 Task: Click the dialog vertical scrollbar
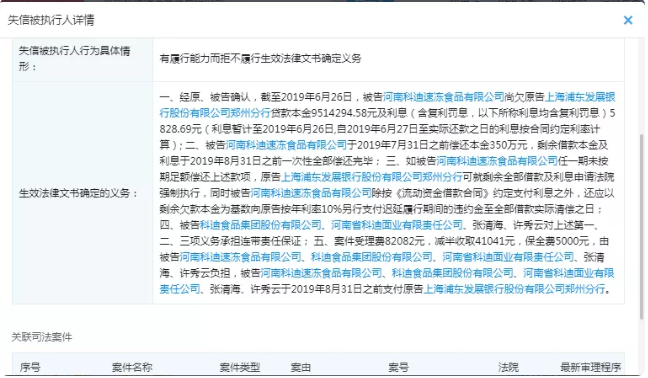[642, 226]
